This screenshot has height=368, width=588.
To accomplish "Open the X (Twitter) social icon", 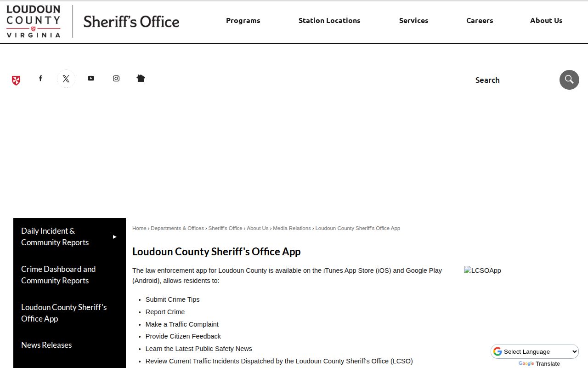I will [66, 79].
